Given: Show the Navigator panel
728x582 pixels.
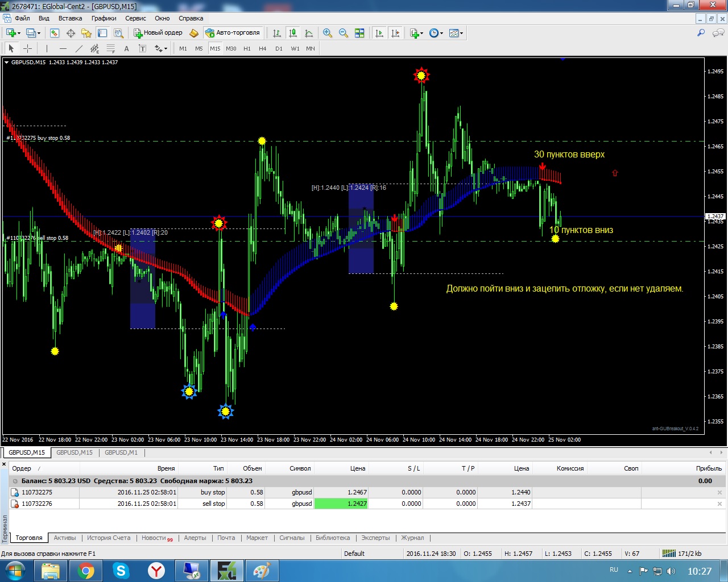Looking at the screenshot, I should (x=86, y=33).
